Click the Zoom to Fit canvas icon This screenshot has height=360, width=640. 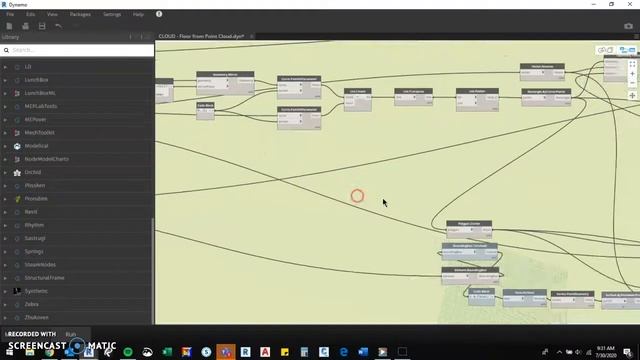[632, 64]
